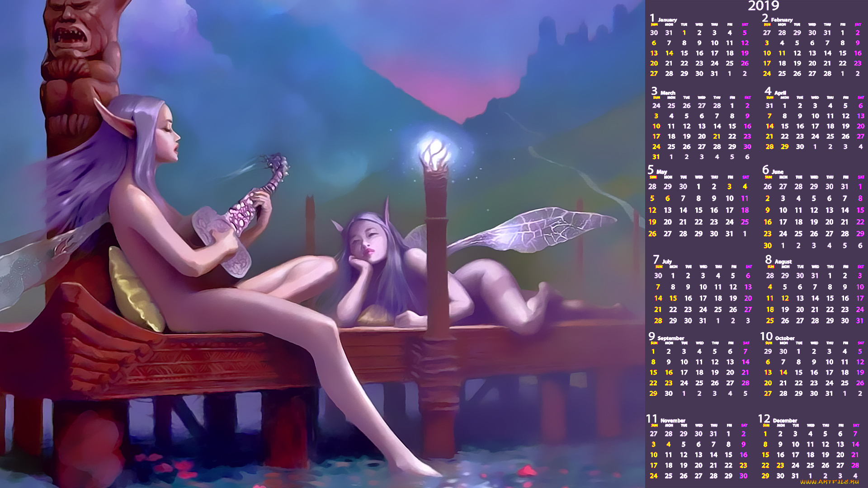Select the June month heading
Viewport: 868px width, 488px height.
pos(778,172)
